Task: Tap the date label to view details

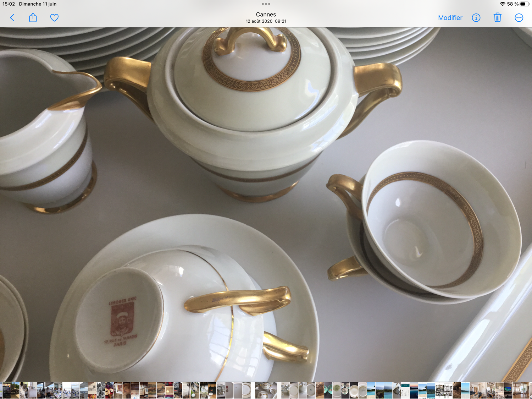Action: coord(266,21)
